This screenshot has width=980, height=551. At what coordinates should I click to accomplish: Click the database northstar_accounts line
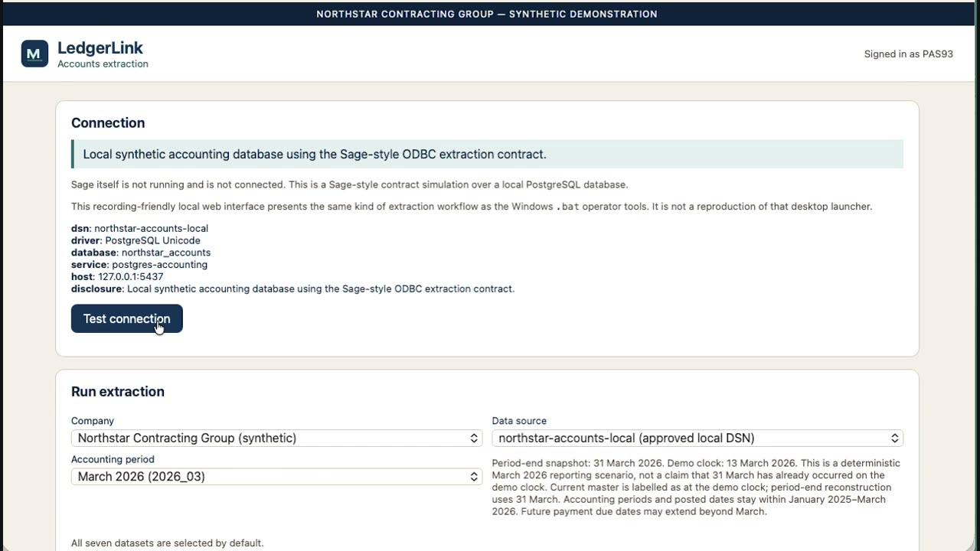[141, 253]
